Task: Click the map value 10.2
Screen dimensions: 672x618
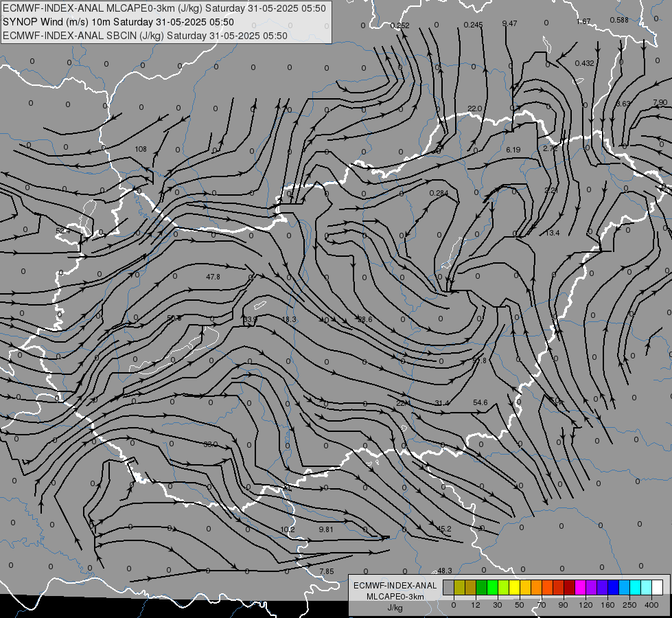Action: point(288,529)
